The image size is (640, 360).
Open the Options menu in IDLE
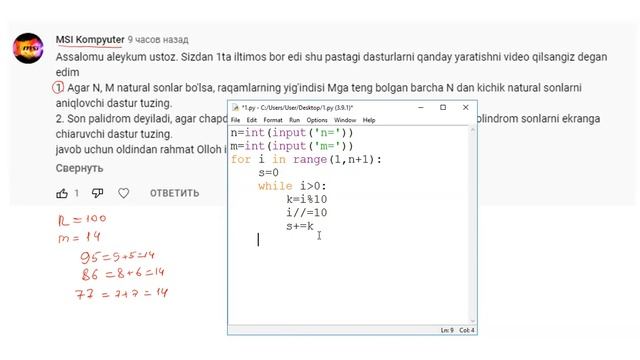pyautogui.click(x=317, y=120)
